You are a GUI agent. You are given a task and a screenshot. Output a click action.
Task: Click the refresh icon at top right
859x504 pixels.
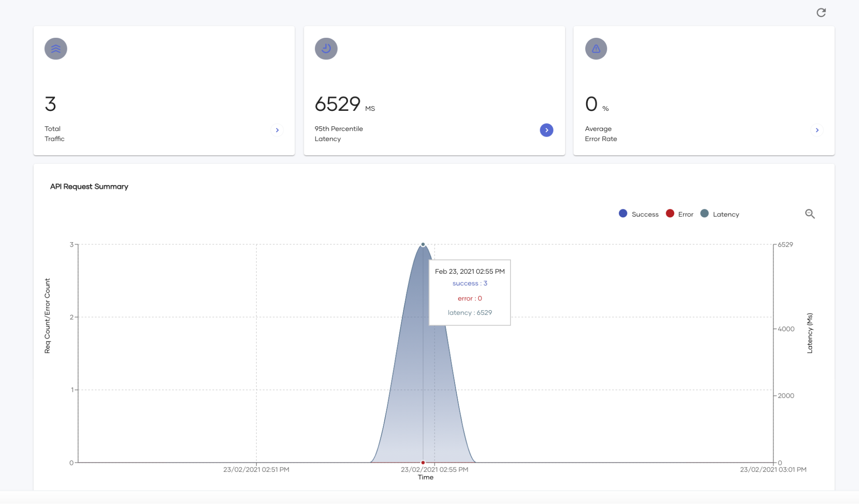pos(821,12)
